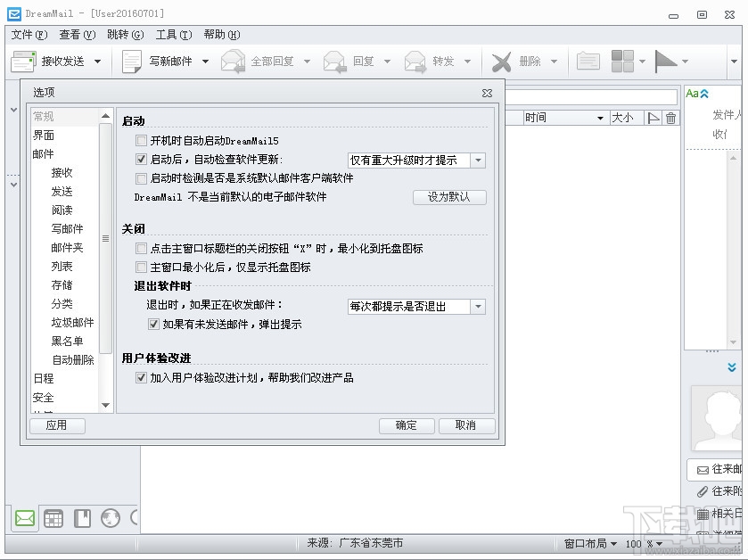Image resolution: width=748 pixels, height=560 pixels.
Task: Click the 设为默认 button
Action: click(449, 197)
